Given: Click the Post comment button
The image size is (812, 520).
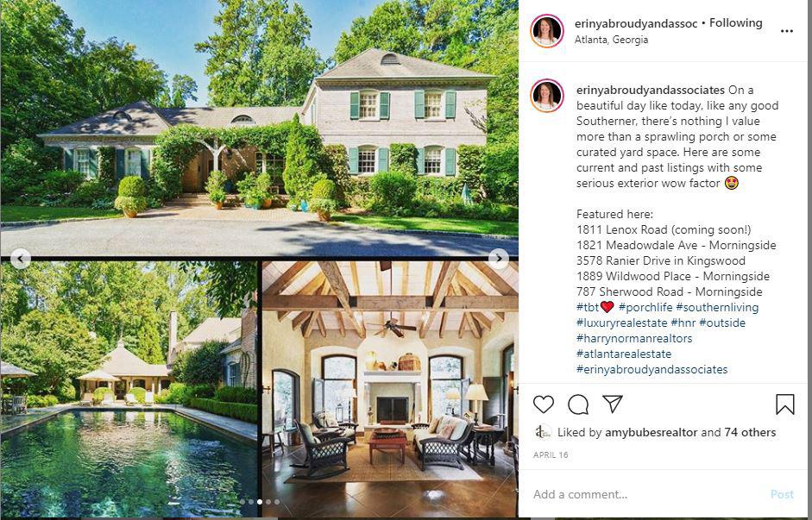Looking at the screenshot, I should pyautogui.click(x=782, y=494).
